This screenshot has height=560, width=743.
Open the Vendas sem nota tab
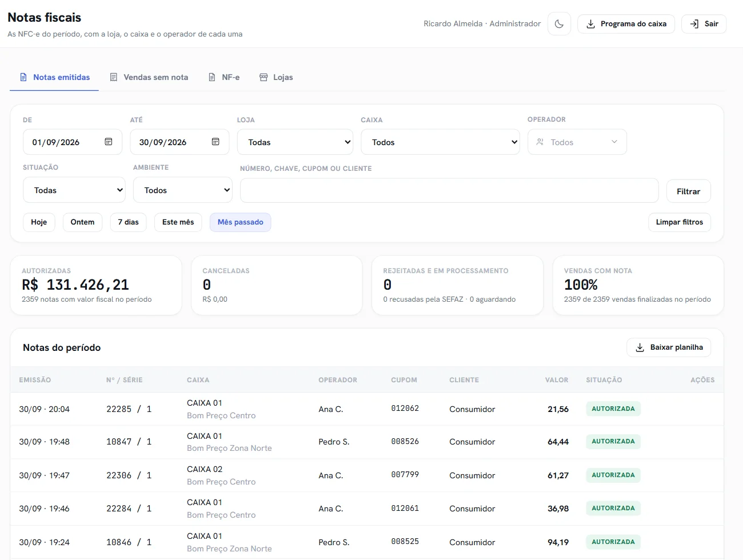point(149,77)
